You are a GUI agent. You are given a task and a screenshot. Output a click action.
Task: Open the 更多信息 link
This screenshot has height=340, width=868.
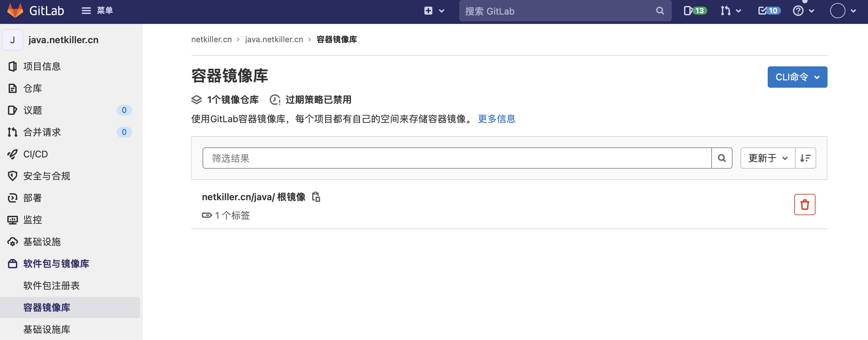496,119
